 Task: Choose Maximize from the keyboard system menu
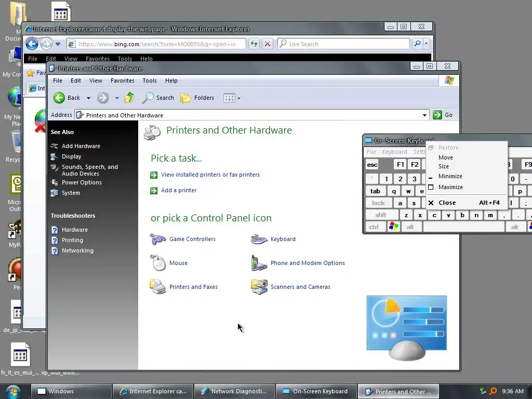(x=467, y=187)
